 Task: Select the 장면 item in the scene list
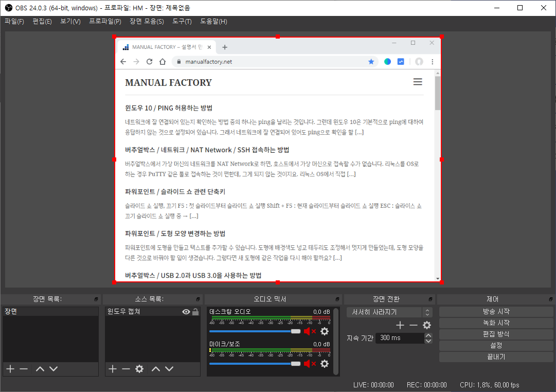(50, 311)
